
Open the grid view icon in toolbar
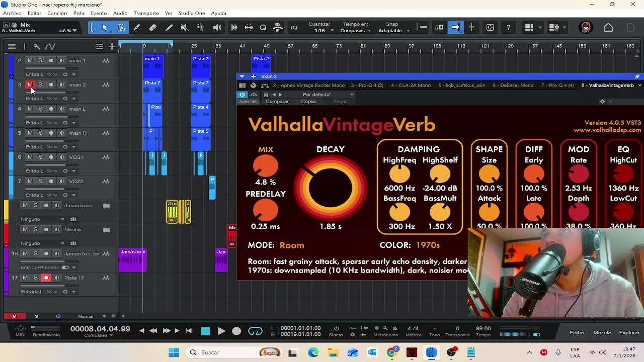(529, 28)
